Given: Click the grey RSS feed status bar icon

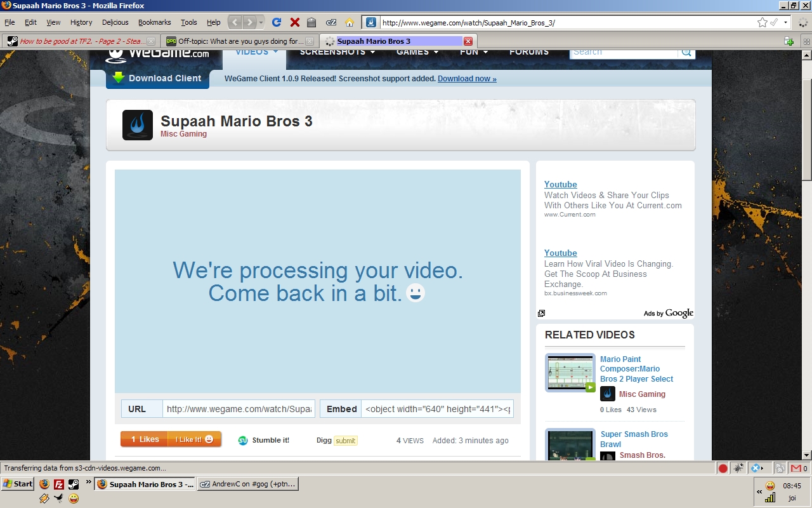Looking at the screenshot, I should tap(780, 469).
